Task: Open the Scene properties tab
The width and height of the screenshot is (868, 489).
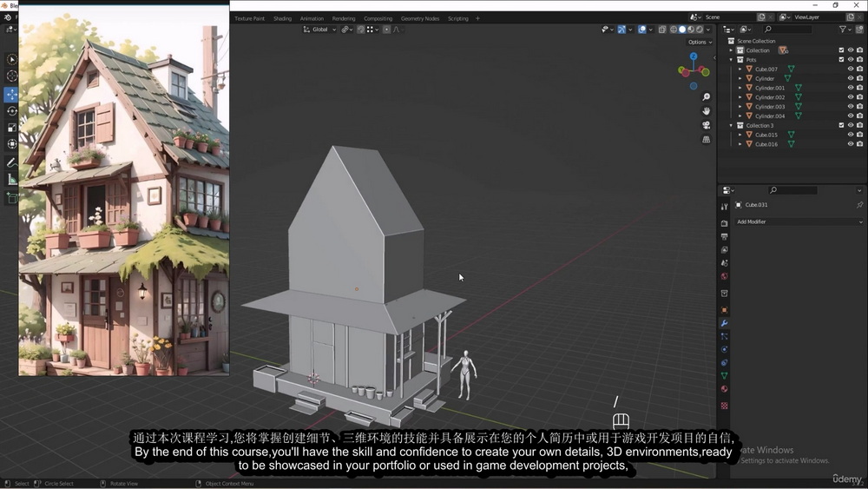Action: (x=724, y=263)
